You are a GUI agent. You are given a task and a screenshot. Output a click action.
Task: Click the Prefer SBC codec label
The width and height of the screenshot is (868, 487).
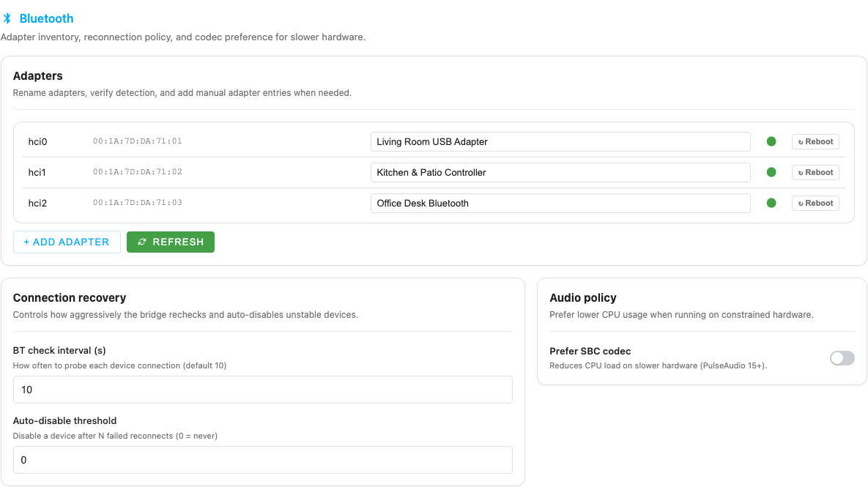tap(590, 352)
